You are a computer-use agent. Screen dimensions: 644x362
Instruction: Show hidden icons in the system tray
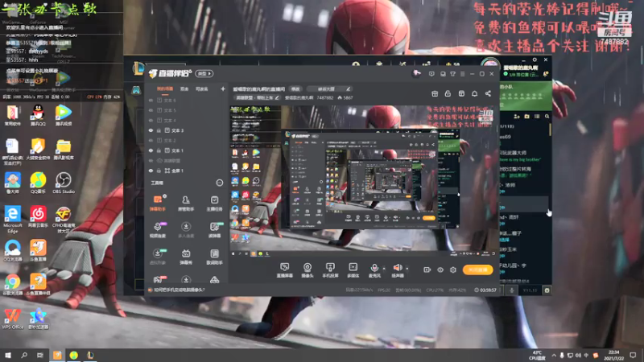[554, 355]
